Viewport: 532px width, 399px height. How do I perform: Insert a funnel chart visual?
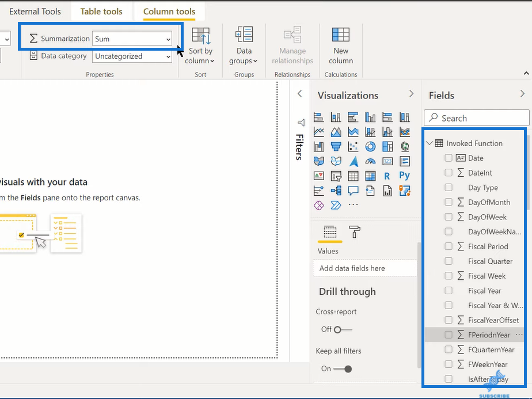tap(336, 147)
